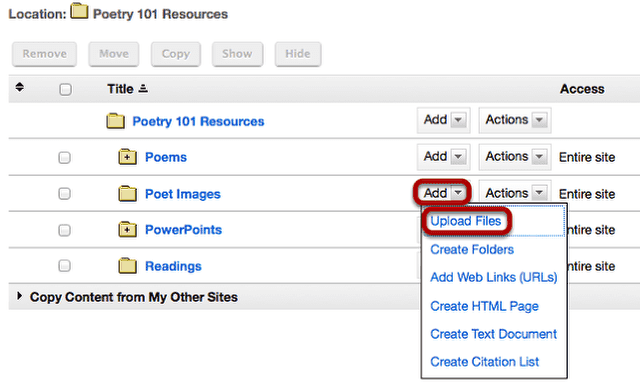
Task: Open the Poems folder link
Action: tap(166, 157)
